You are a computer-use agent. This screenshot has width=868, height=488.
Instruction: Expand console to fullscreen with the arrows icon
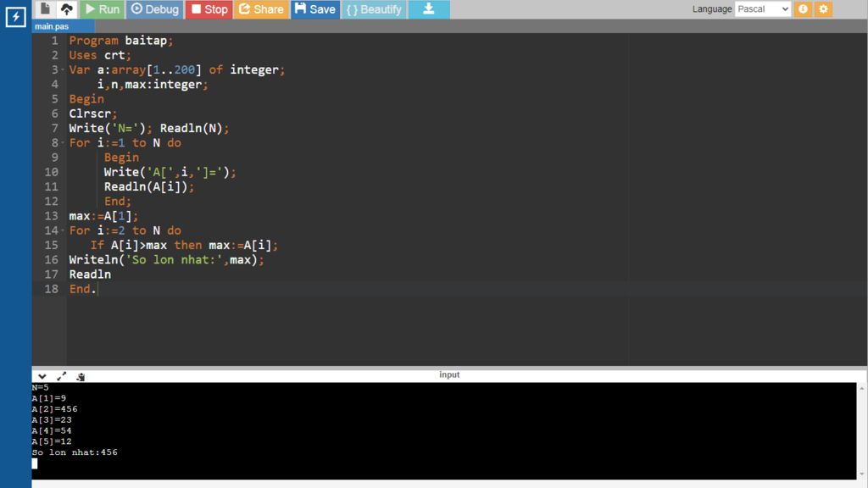61,376
